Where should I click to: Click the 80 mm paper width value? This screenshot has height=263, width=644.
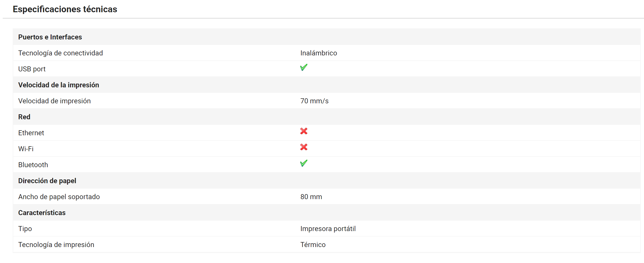coord(311,197)
